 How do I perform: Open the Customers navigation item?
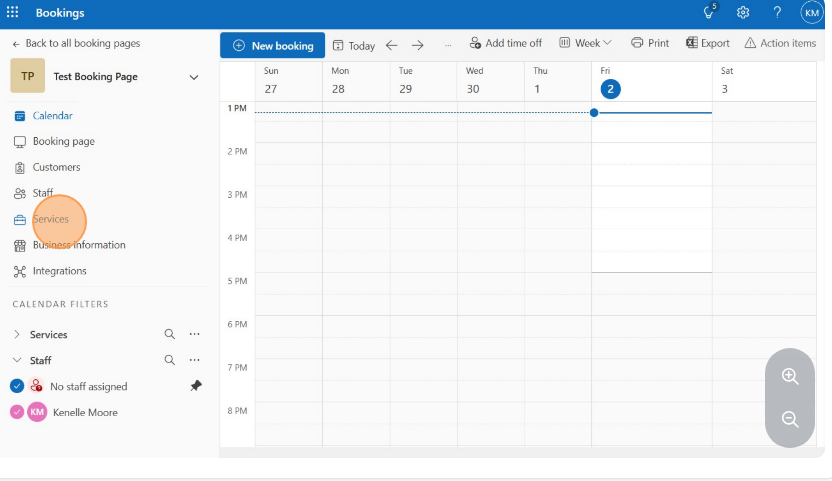47,167
